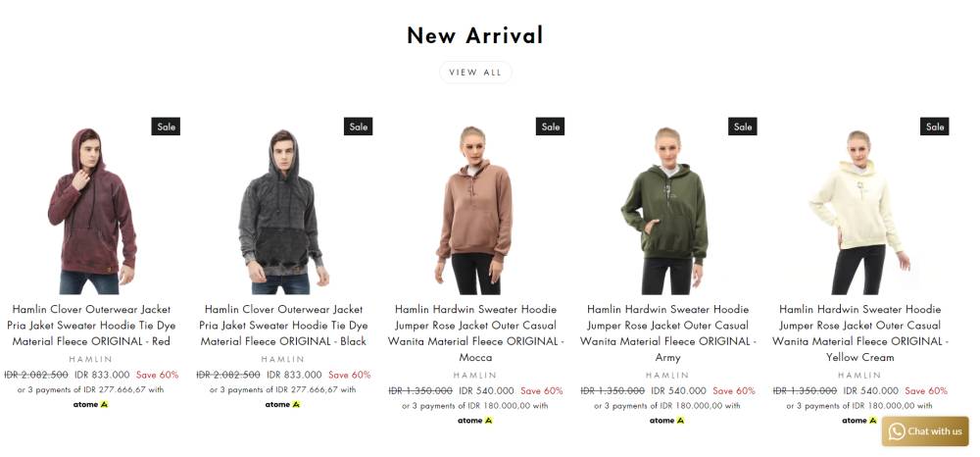This screenshot has width=980, height=457.
Task: Click HAMLIN brand label under Yellow Cream hoodie
Action: point(859,375)
